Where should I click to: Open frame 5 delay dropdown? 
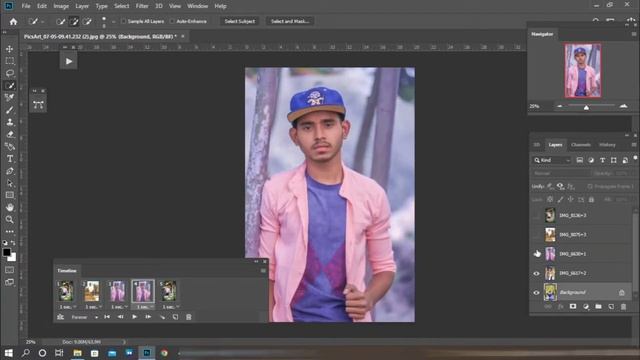click(x=177, y=307)
